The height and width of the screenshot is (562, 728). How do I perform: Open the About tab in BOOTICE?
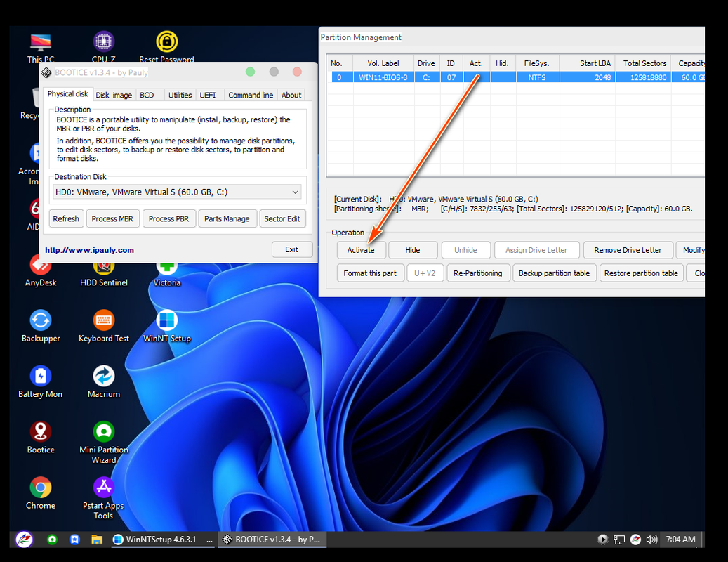[x=291, y=96]
